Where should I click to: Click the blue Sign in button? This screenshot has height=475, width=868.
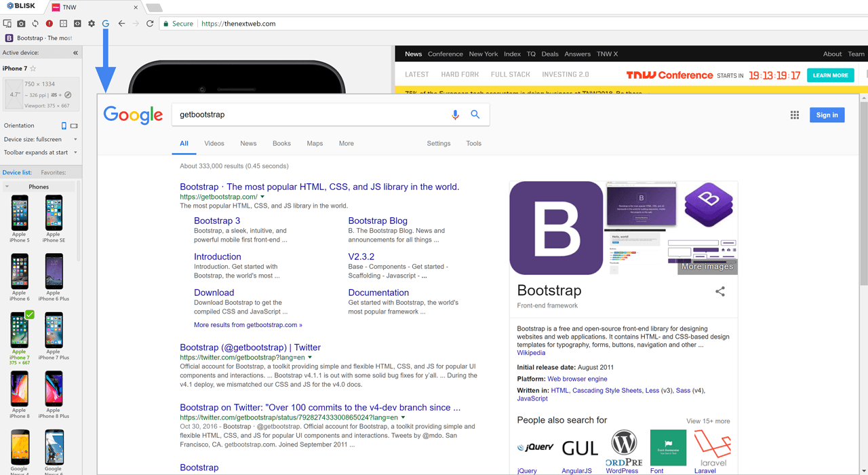point(827,115)
